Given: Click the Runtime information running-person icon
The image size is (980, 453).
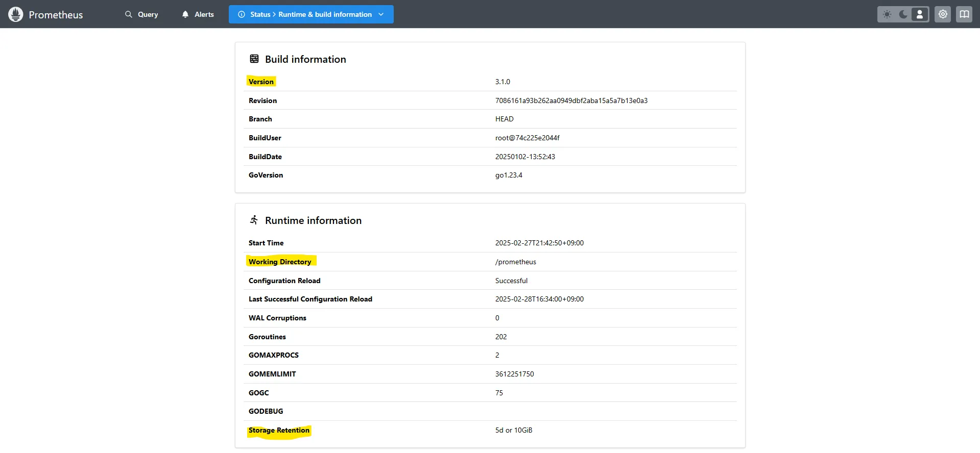Looking at the screenshot, I should click(x=254, y=220).
